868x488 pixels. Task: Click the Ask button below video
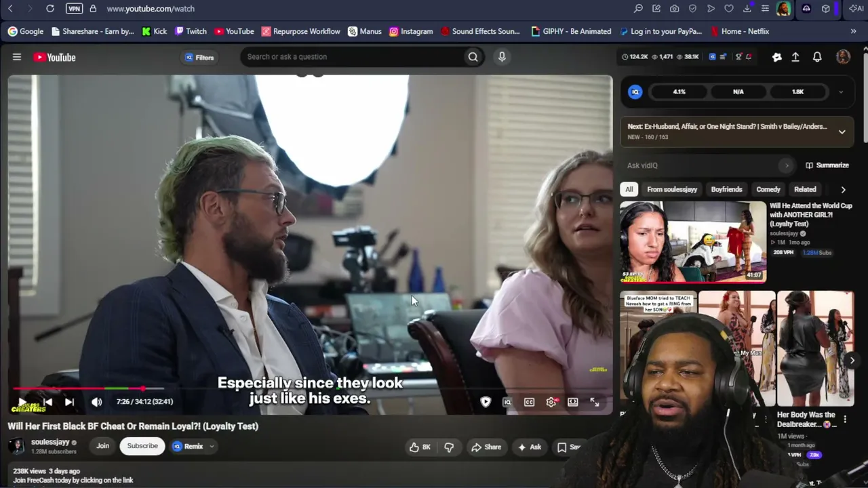click(x=529, y=447)
